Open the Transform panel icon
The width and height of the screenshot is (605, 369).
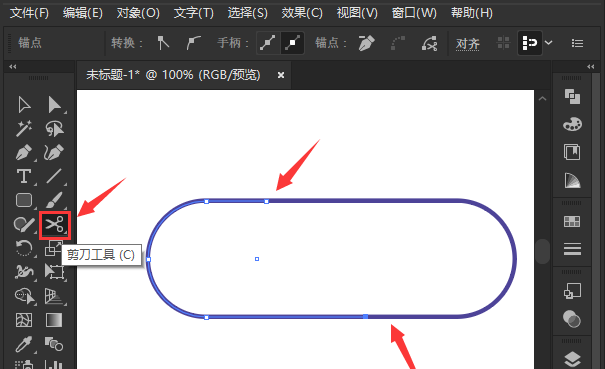[x=572, y=291]
